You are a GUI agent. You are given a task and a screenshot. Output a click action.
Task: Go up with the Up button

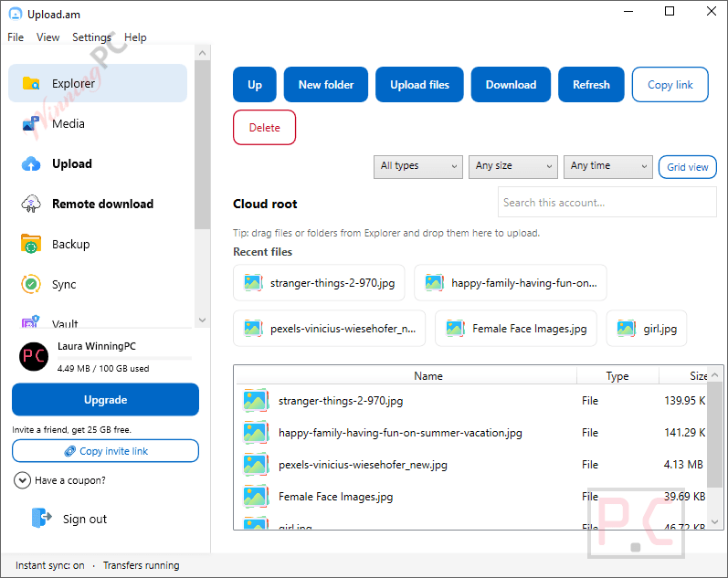click(255, 85)
